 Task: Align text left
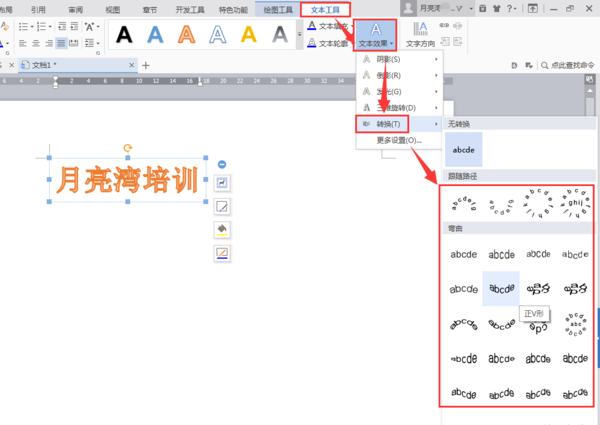[x=23, y=43]
